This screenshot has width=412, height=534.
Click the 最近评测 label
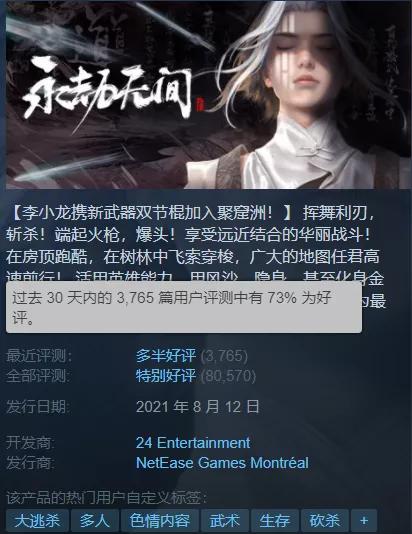coord(39,356)
